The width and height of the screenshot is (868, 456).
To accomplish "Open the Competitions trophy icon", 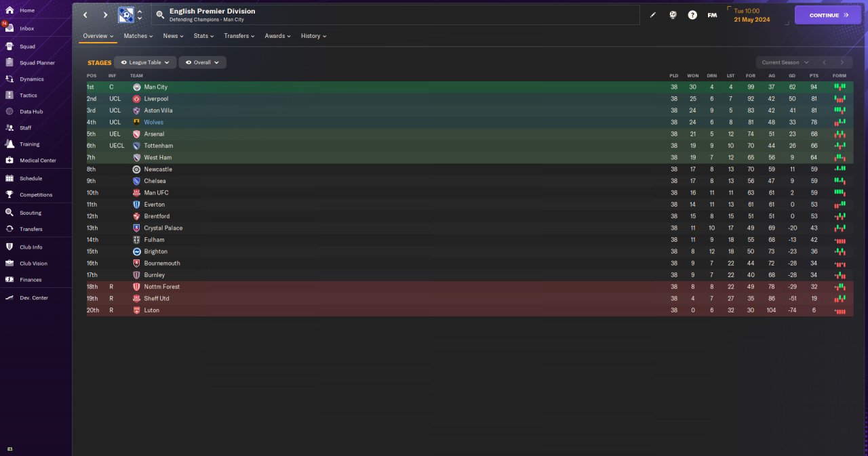I will [x=9, y=195].
